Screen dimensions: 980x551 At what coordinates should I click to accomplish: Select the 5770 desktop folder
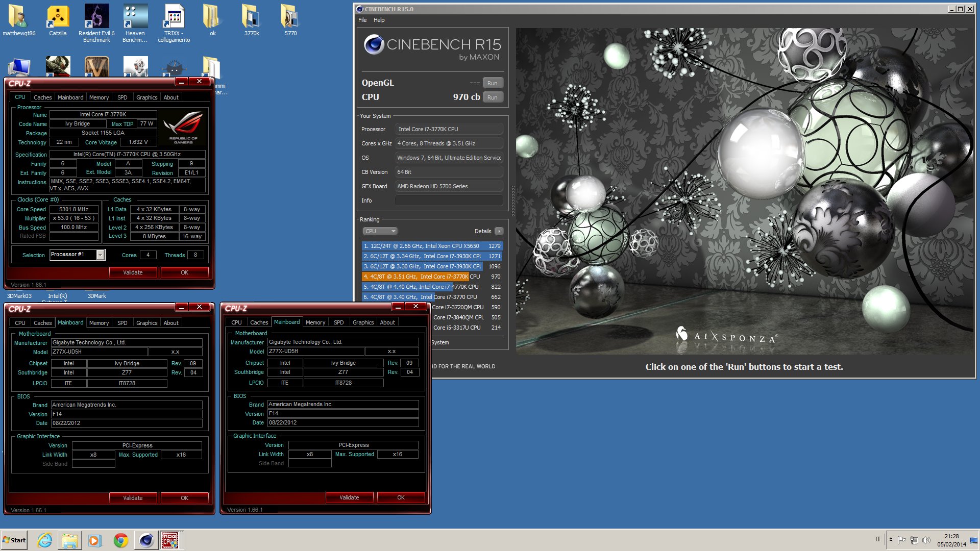click(290, 20)
